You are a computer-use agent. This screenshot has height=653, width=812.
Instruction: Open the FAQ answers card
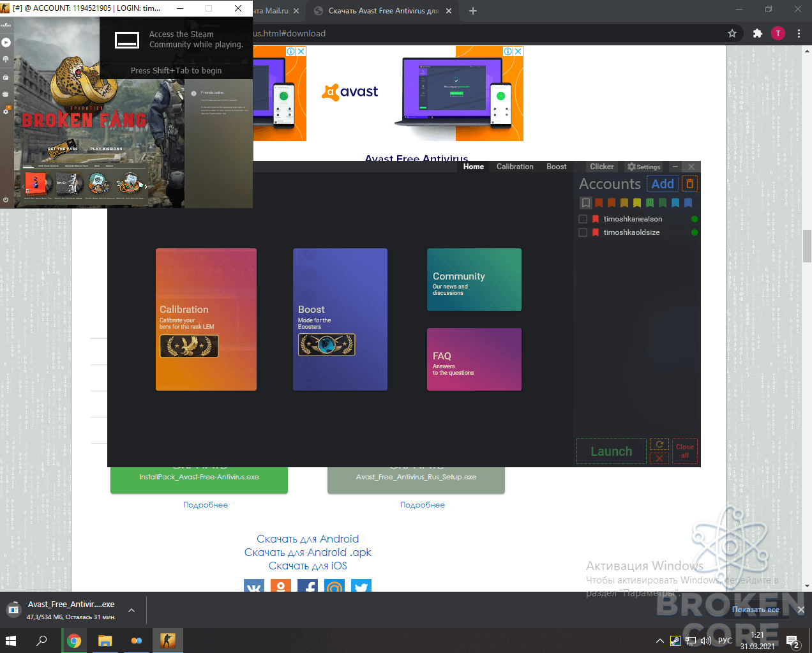coord(474,359)
